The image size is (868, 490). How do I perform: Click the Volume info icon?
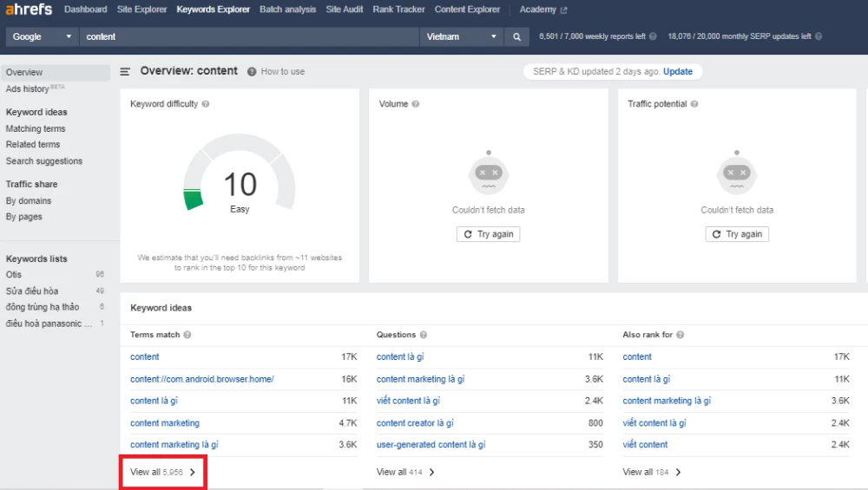[415, 104]
